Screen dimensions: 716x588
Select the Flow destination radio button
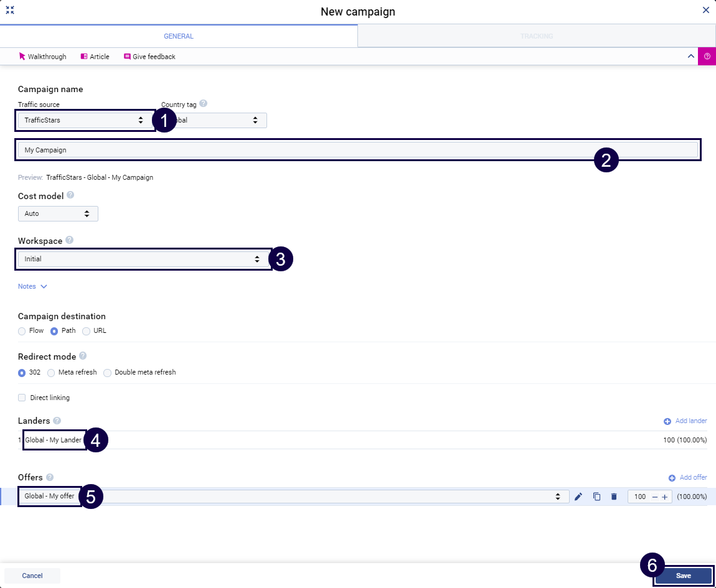pos(22,331)
